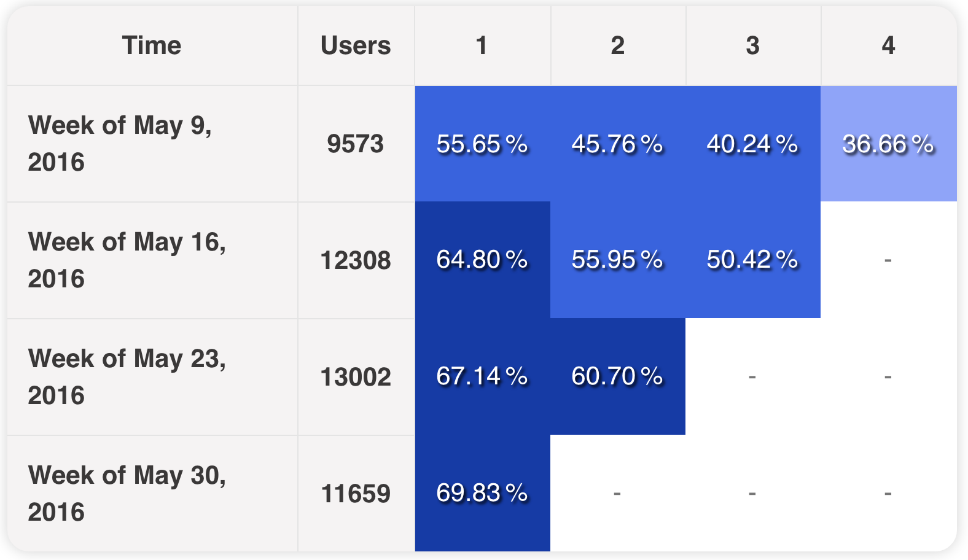Select the week 1 column header
This screenshot has width=968, height=560.
482,45
